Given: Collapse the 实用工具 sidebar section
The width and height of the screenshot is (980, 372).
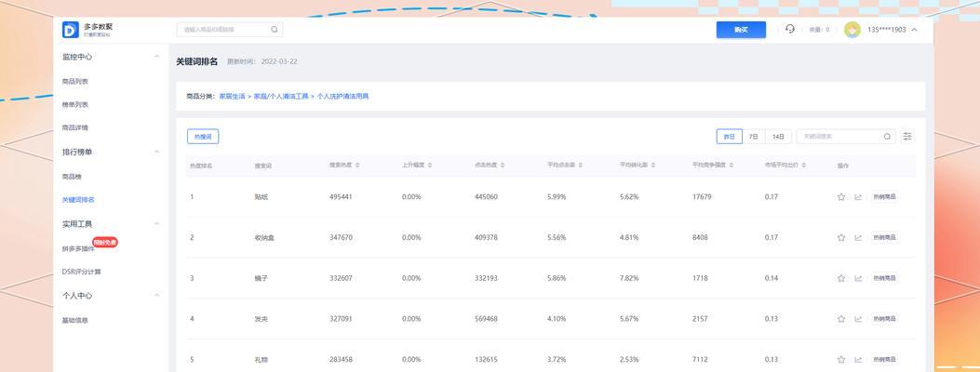Looking at the screenshot, I should (x=157, y=223).
